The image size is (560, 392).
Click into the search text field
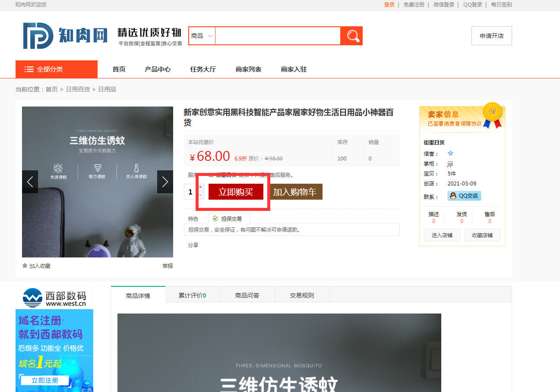coord(278,36)
